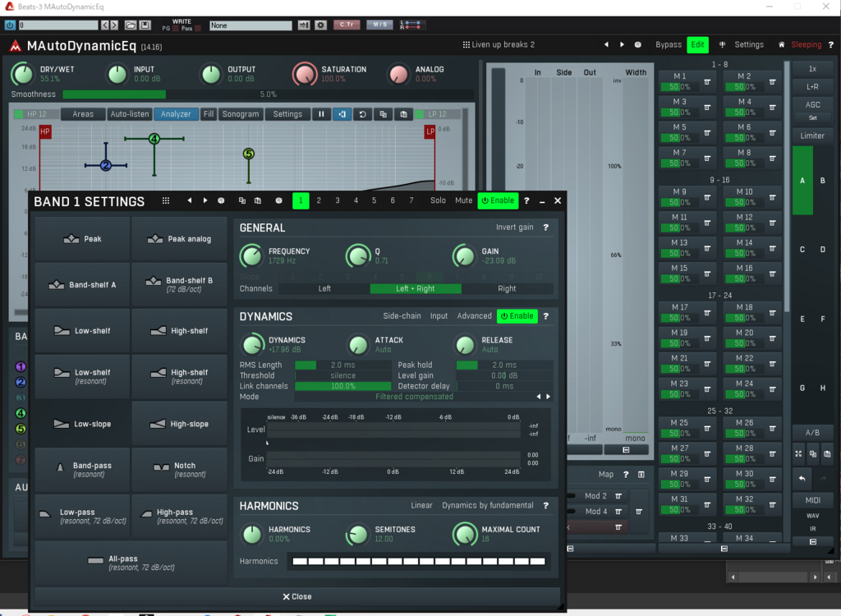Open the band presets grid icon
The image size is (841, 616).
(166, 200)
